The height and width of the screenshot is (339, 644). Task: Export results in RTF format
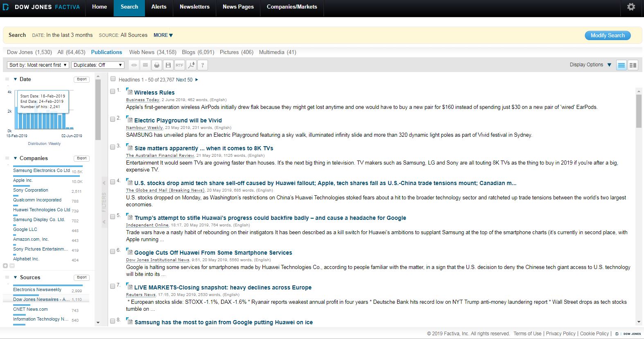click(179, 65)
